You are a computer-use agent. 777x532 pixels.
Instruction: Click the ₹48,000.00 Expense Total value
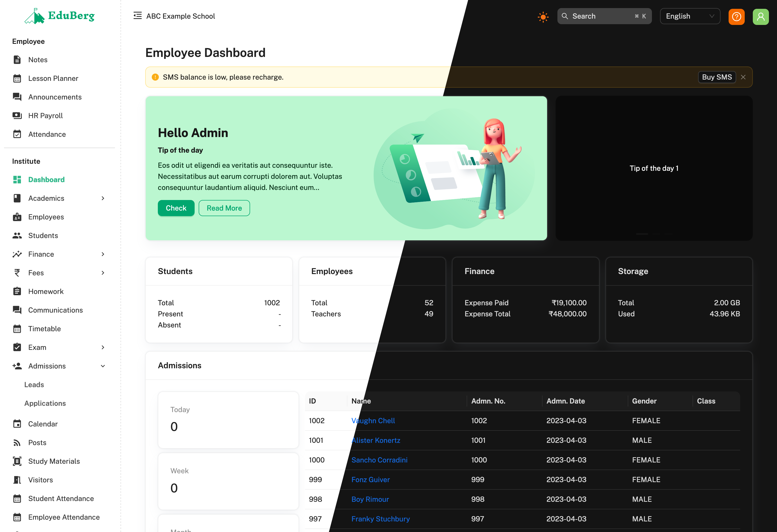click(x=567, y=314)
